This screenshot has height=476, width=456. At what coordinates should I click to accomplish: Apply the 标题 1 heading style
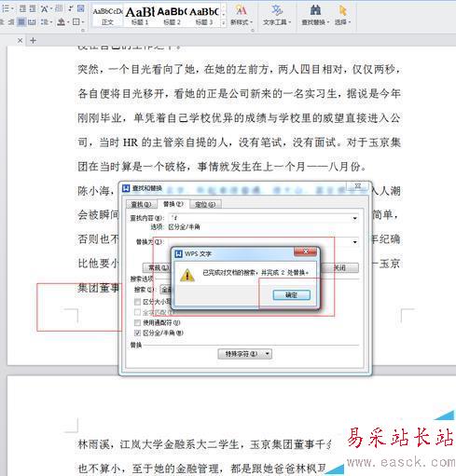[x=140, y=16]
